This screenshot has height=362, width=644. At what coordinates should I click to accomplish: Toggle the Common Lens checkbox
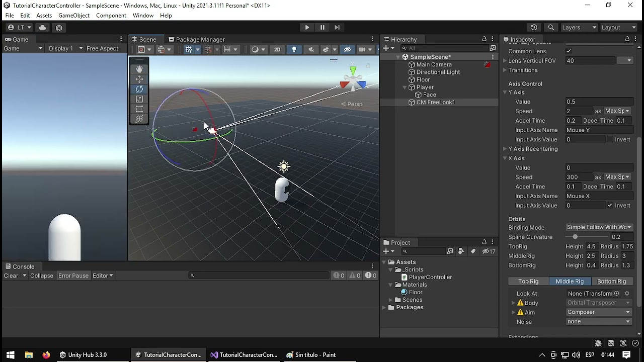569,51
